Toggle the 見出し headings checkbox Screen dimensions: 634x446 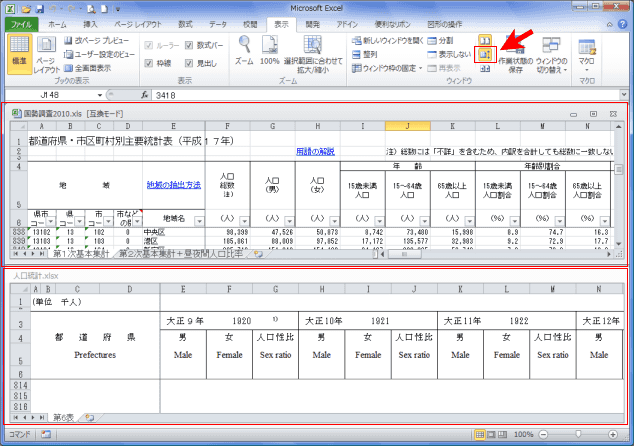(190, 62)
